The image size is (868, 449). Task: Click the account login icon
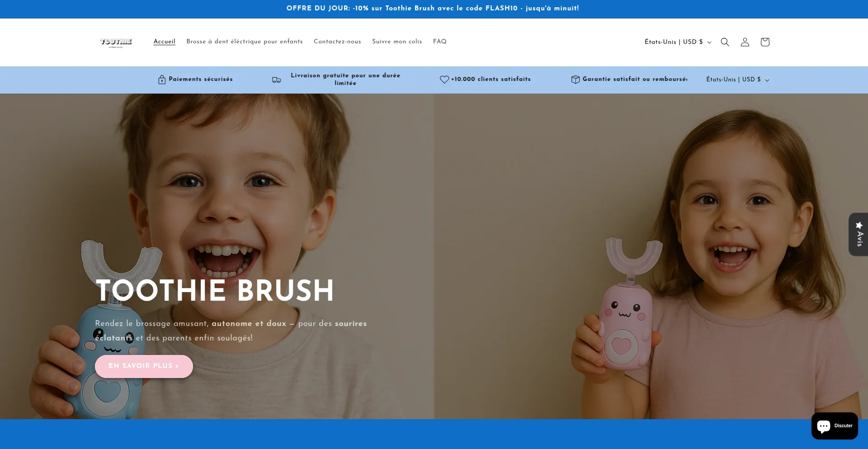pyautogui.click(x=745, y=42)
